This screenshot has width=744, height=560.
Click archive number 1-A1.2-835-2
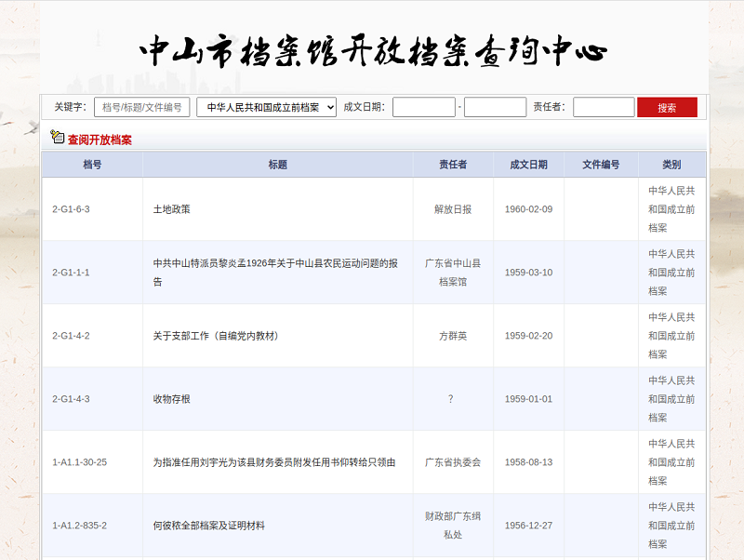coord(80,526)
